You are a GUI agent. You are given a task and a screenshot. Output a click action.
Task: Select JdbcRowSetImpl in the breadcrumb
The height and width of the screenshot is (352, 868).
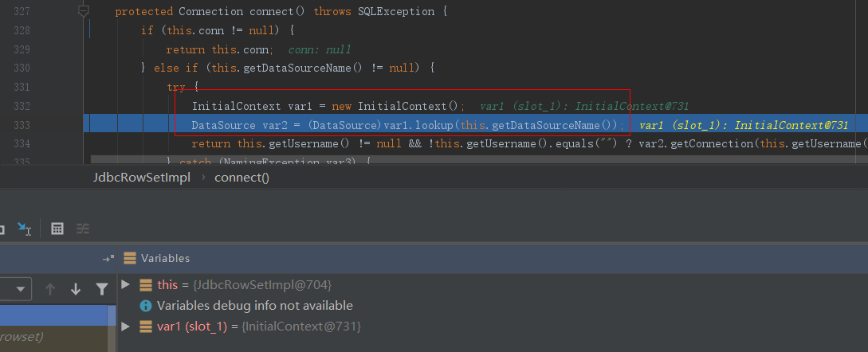coord(142,178)
